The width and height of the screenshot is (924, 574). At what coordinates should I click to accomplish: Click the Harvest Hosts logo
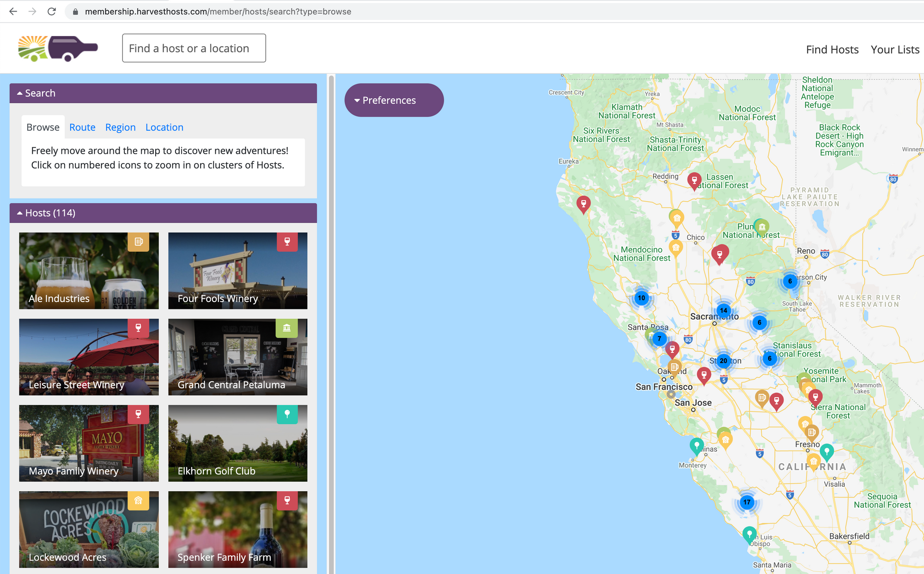click(x=58, y=48)
